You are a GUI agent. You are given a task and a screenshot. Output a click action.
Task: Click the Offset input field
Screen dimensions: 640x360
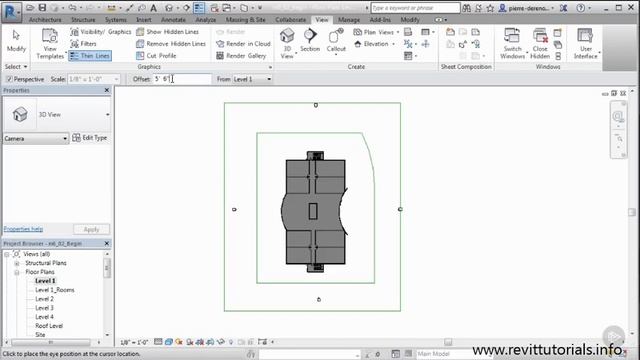pos(182,79)
